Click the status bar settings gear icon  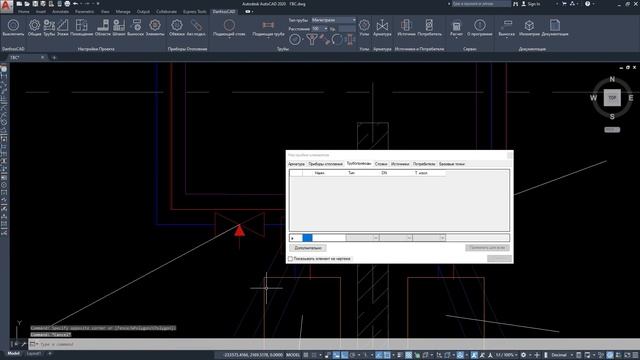point(523,355)
